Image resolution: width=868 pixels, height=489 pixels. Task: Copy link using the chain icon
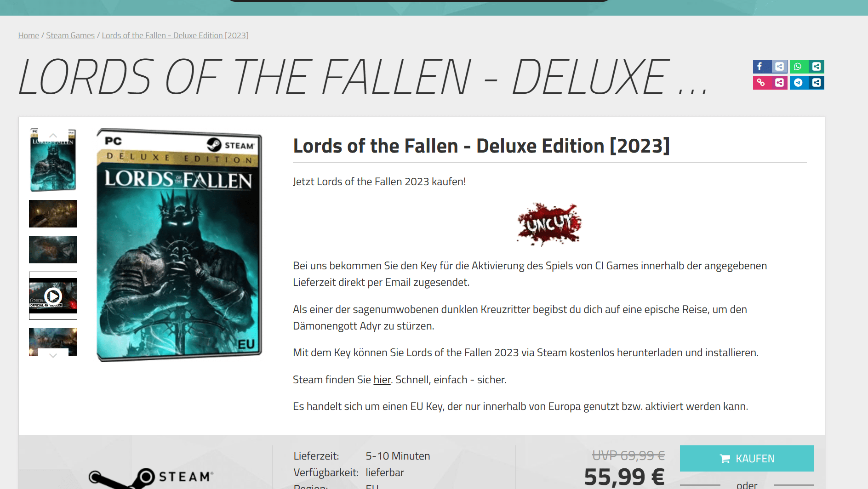761,83
